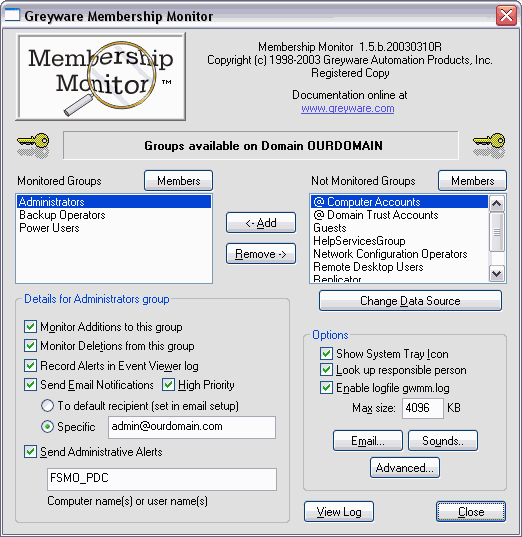Select Remote Desktop Users group
Image resolution: width=522 pixels, height=537 pixels.
click(x=399, y=267)
